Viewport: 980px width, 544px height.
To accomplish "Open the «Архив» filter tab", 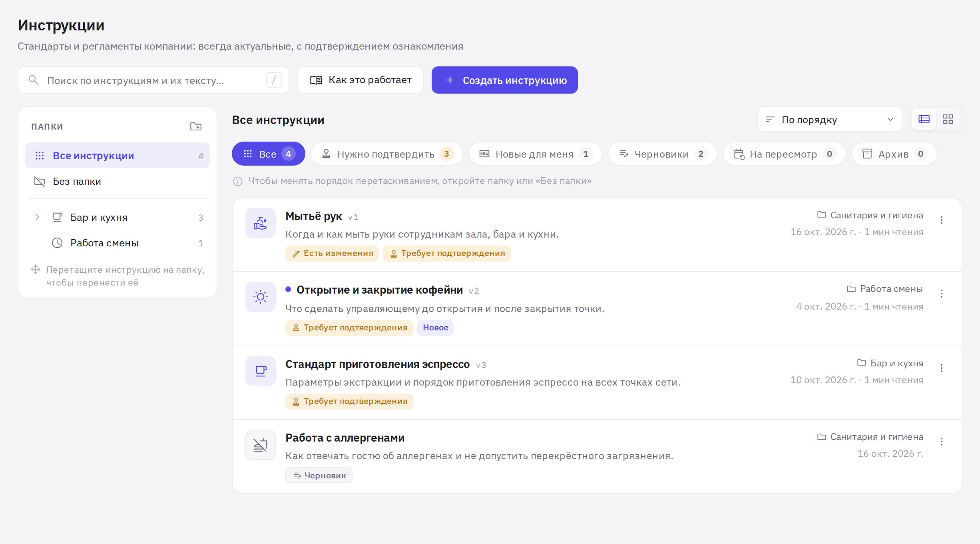I will click(894, 154).
